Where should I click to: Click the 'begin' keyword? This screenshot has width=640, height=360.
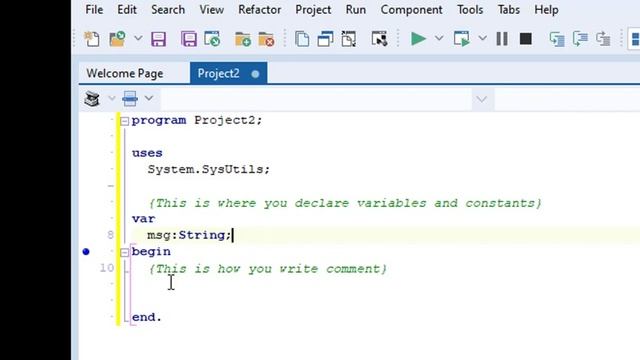click(x=151, y=252)
